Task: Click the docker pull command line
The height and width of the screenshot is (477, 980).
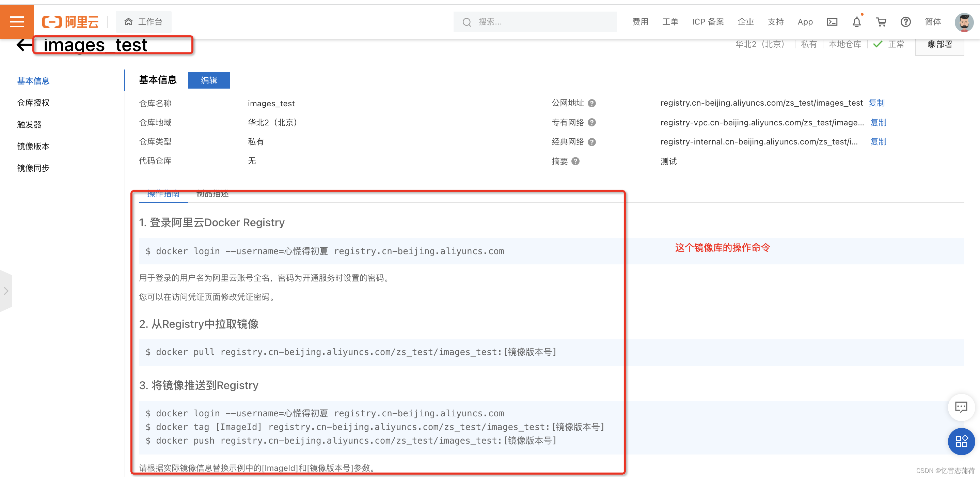Action: click(351, 352)
